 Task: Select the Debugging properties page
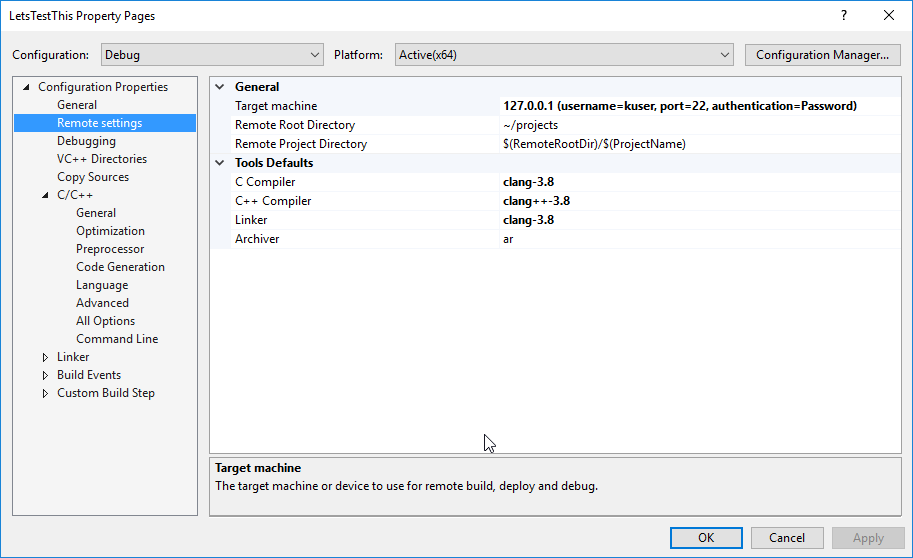coord(86,141)
